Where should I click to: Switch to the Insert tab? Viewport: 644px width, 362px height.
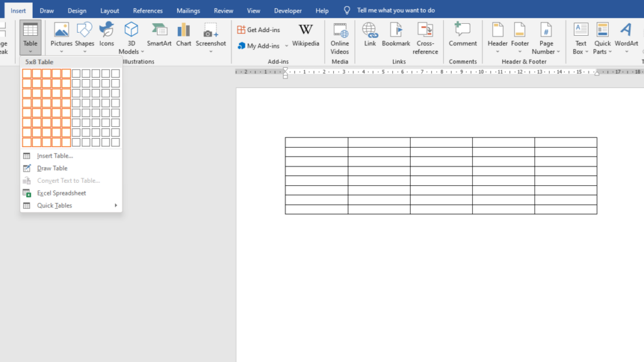(18, 11)
